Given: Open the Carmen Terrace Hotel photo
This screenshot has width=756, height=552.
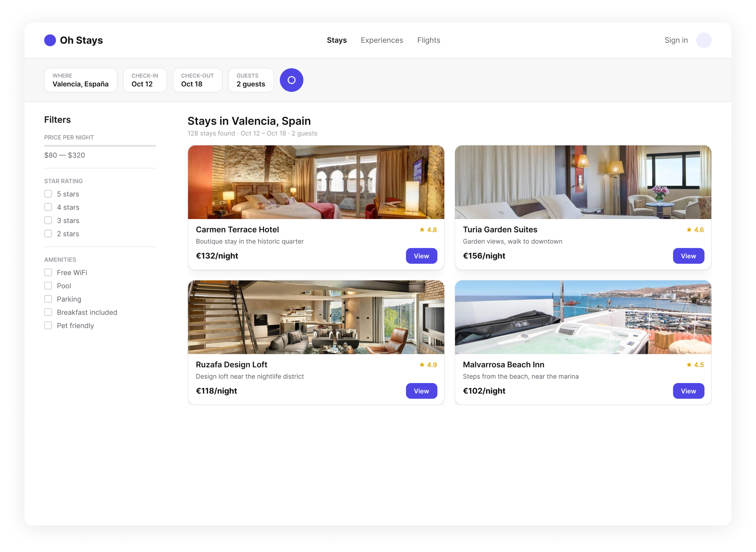Looking at the screenshot, I should pyautogui.click(x=316, y=182).
